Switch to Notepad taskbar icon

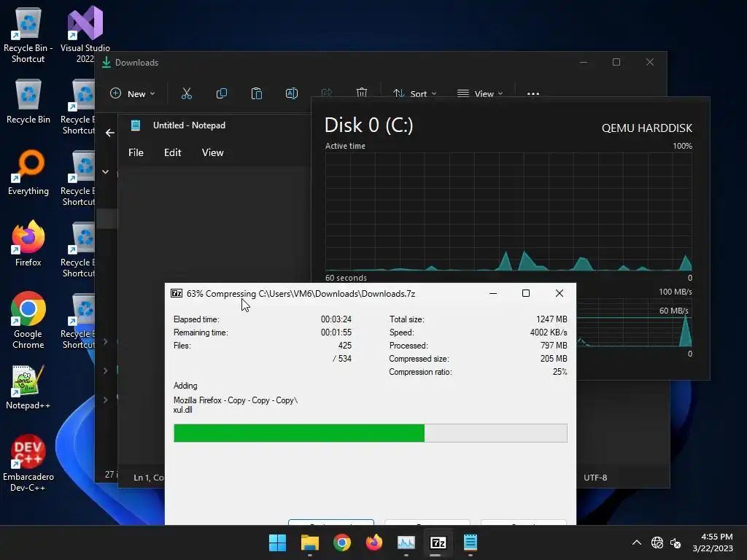[x=471, y=542]
